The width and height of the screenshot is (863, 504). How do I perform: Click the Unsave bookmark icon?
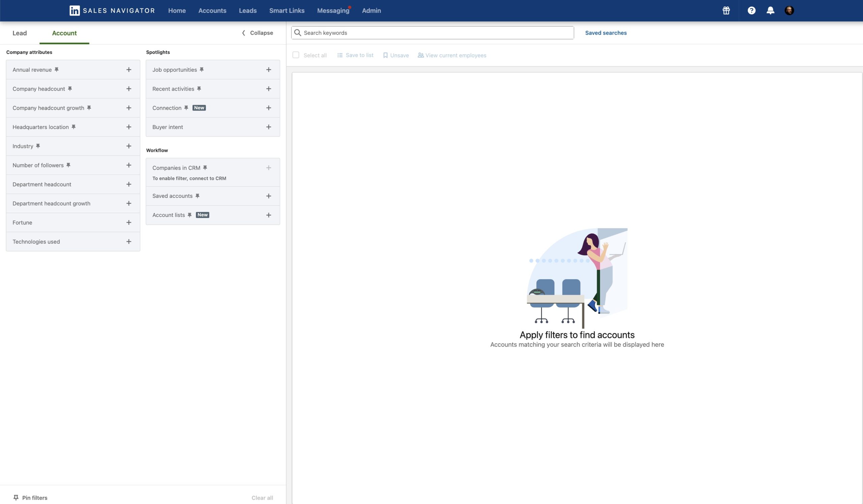(385, 55)
